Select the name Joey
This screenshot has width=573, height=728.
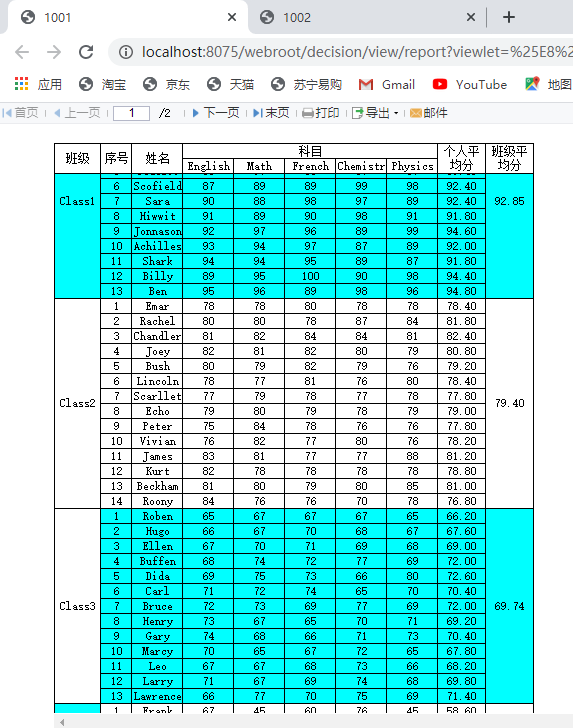(x=157, y=351)
